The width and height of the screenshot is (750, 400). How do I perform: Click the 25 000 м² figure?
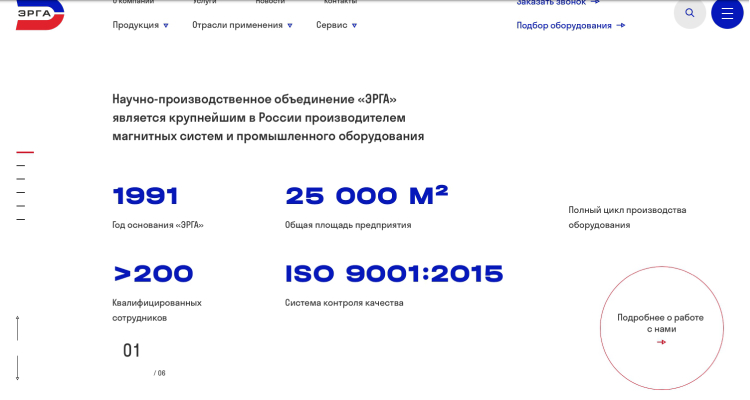click(367, 195)
